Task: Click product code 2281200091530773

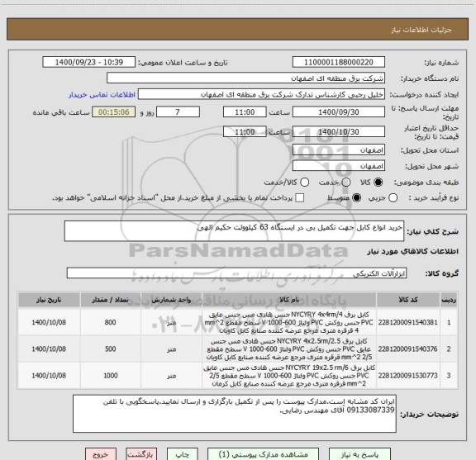Action: [x=407, y=376]
